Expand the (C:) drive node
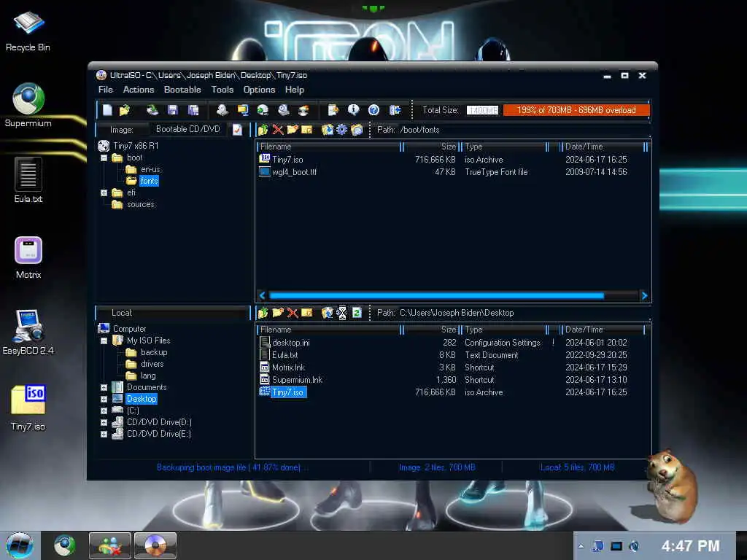 point(104,411)
